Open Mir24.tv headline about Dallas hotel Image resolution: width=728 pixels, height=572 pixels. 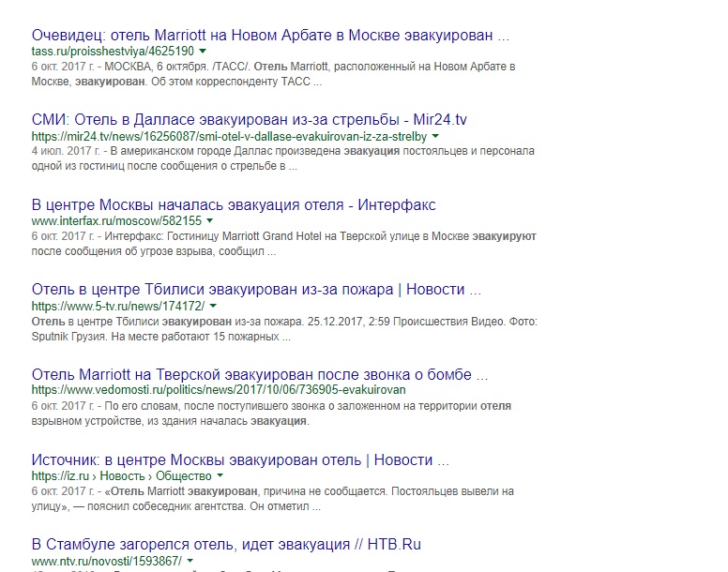[249, 120]
